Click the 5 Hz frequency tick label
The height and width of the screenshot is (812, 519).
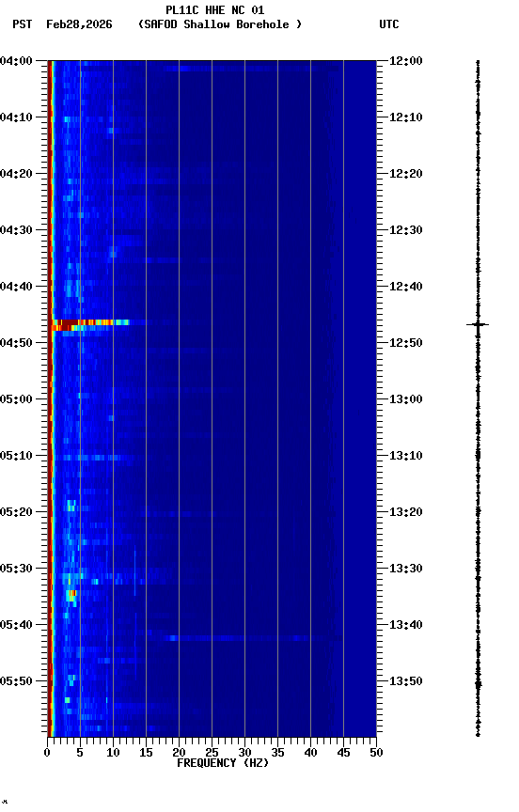(80, 753)
